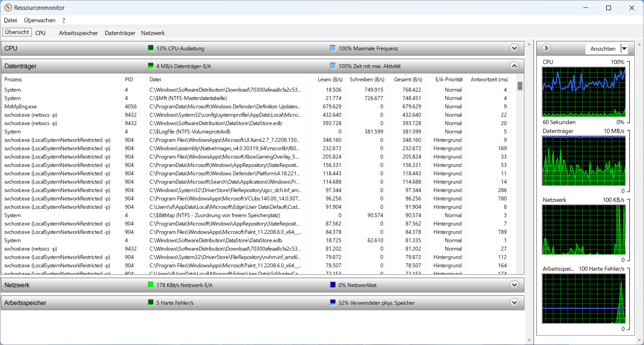
Task: Select the mscorlib NativeImages file row
Action: pos(256,148)
